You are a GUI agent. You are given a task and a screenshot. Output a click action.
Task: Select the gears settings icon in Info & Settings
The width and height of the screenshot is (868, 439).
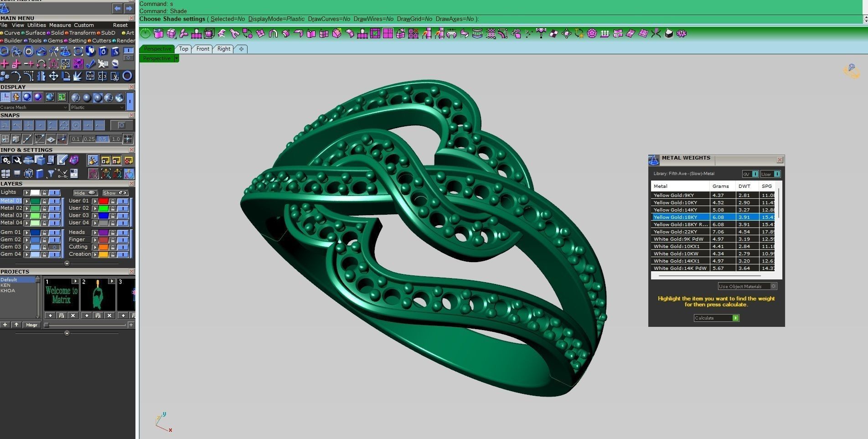click(5, 160)
